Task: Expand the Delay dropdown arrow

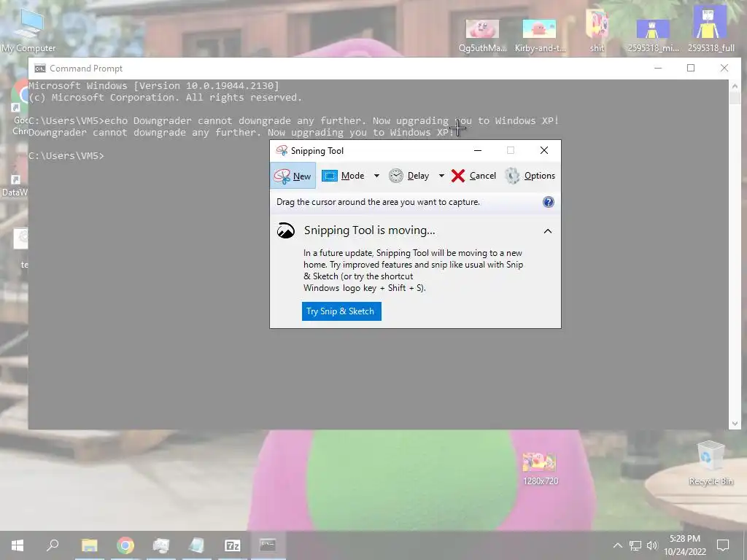Action: click(441, 176)
